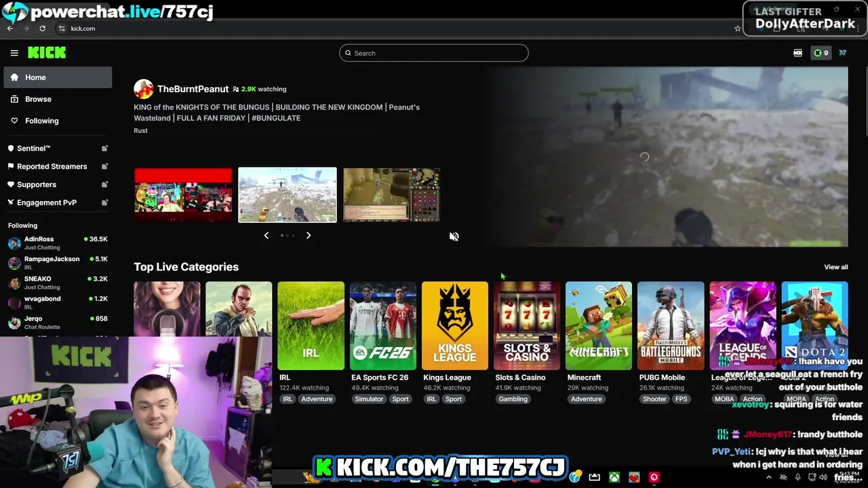Reload the browser page
This screenshot has width=868, height=488.
coord(42,28)
